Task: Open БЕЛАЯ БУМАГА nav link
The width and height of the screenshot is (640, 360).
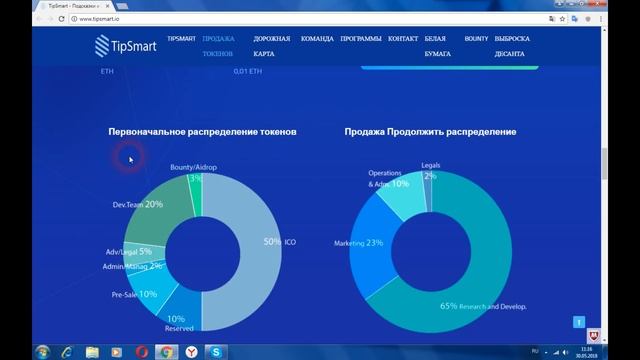Action: click(437, 46)
